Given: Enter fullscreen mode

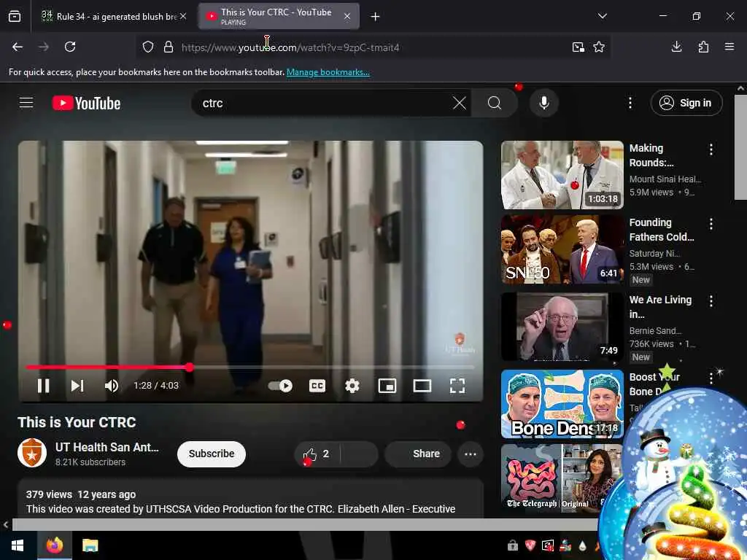Looking at the screenshot, I should [x=457, y=386].
